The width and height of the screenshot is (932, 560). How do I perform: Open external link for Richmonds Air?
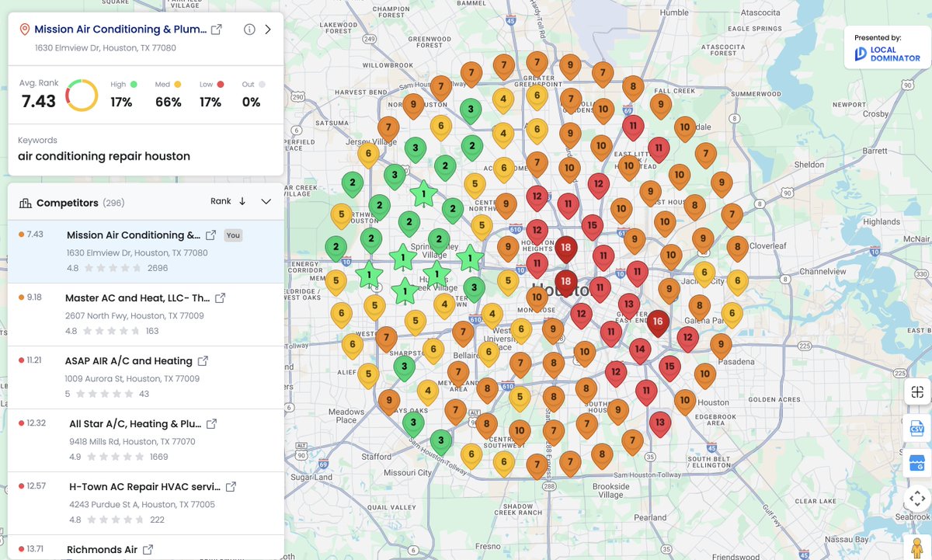[x=148, y=550]
